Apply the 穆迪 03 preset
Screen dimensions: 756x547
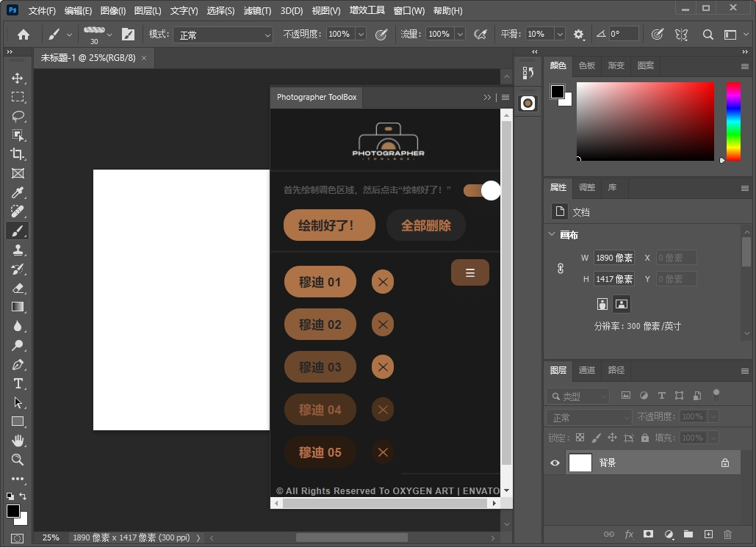point(320,367)
